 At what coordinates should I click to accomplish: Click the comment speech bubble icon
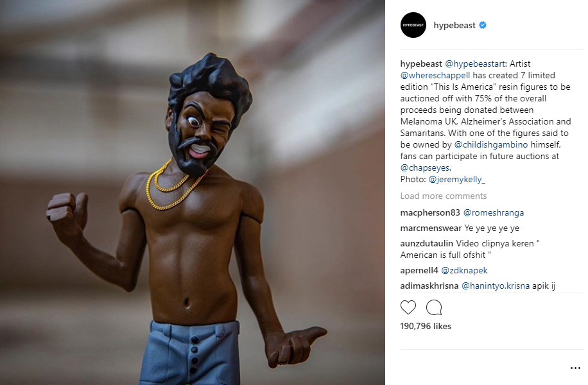(x=434, y=307)
